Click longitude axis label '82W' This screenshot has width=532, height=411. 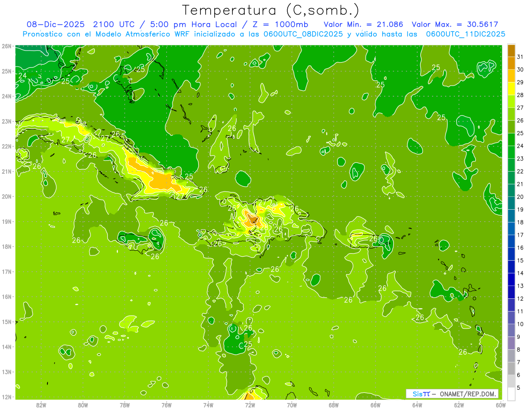tap(41, 405)
